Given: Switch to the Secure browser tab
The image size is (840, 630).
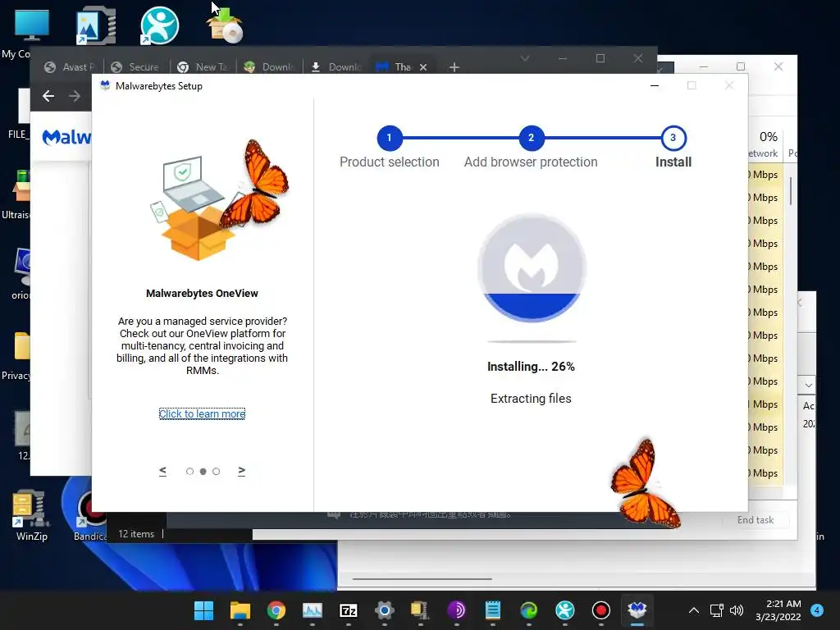Looking at the screenshot, I should [136, 67].
